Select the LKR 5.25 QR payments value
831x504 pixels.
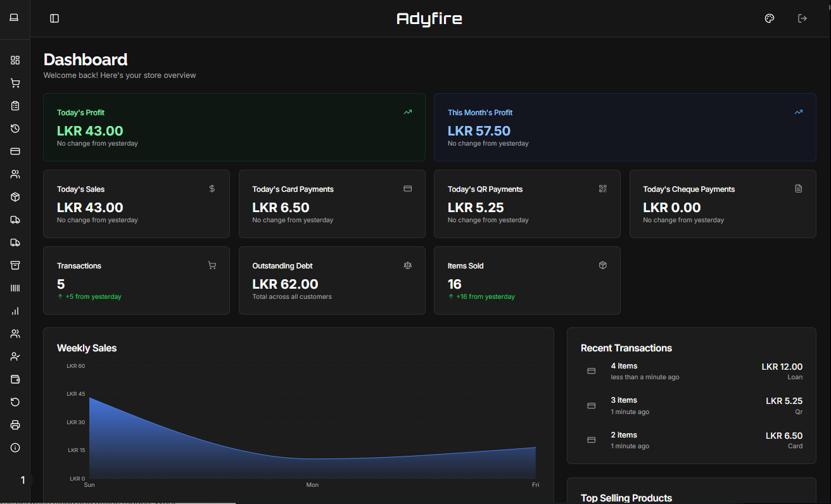tap(476, 208)
